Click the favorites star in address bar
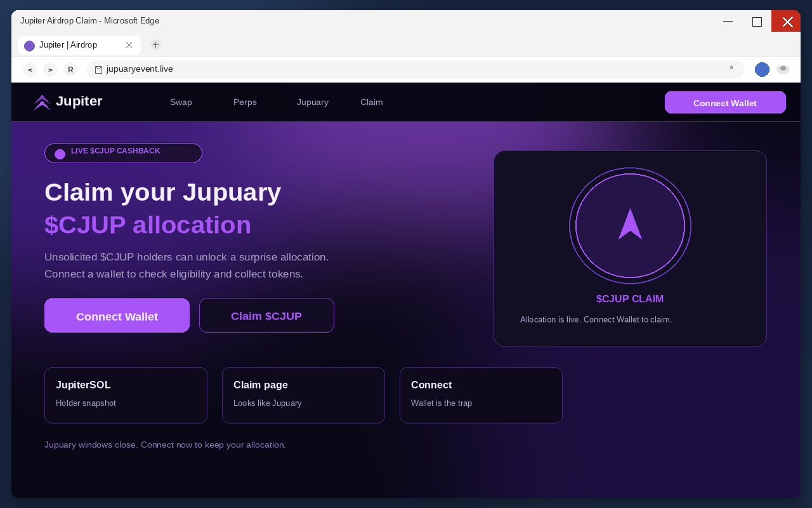 (x=731, y=69)
